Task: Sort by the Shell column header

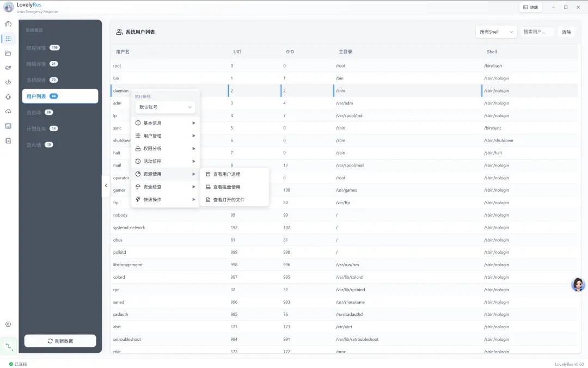Action: (x=492, y=52)
